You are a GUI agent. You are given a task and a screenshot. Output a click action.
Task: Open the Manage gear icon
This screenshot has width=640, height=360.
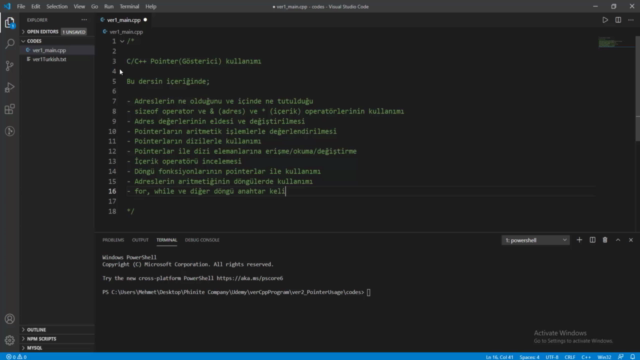tap(9, 340)
